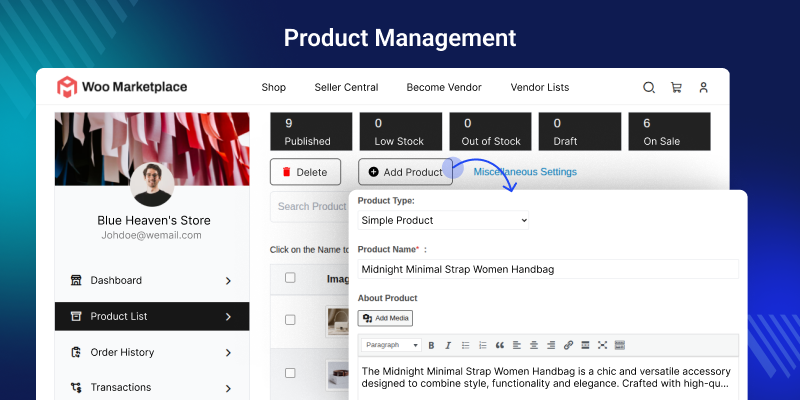Tick the checkbox for the first product row

coord(290,320)
